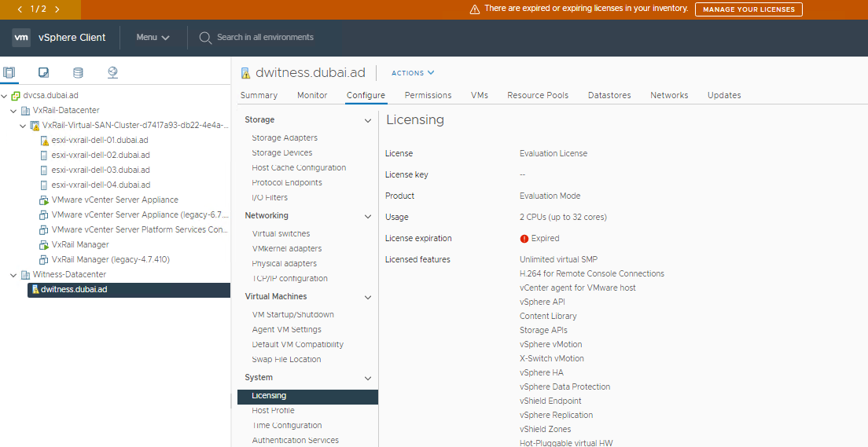The width and height of the screenshot is (868, 447).
Task: Select esxi-vxrail-dell-03.dubai.ad host
Action: [x=100, y=170]
